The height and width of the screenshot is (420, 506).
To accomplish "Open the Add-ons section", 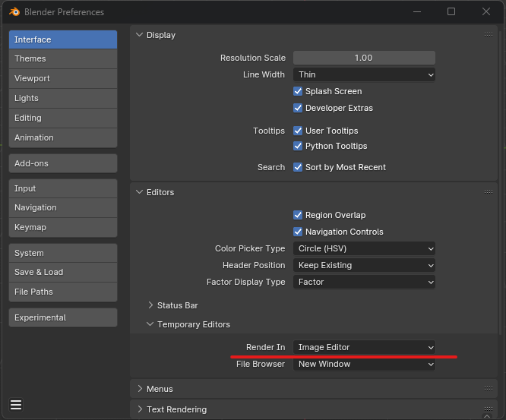I will point(63,163).
